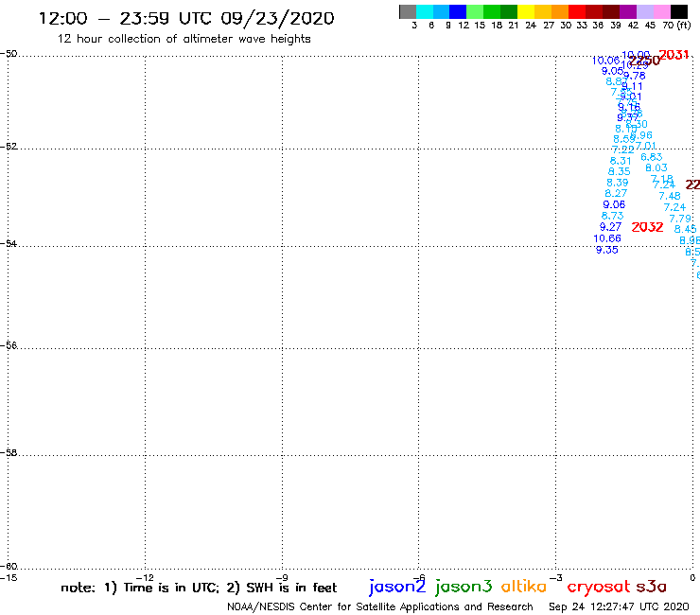Click the wave height value '8.39'
This screenshot has height=615, width=700.
coord(618,183)
